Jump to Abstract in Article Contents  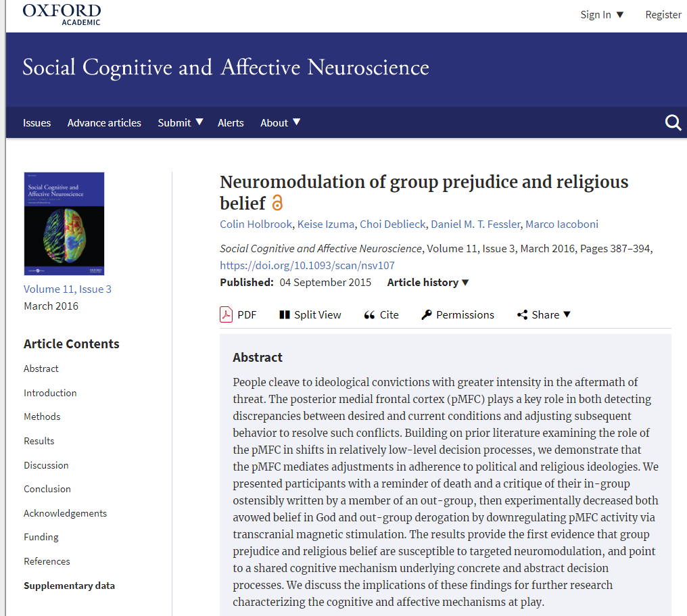(x=41, y=369)
